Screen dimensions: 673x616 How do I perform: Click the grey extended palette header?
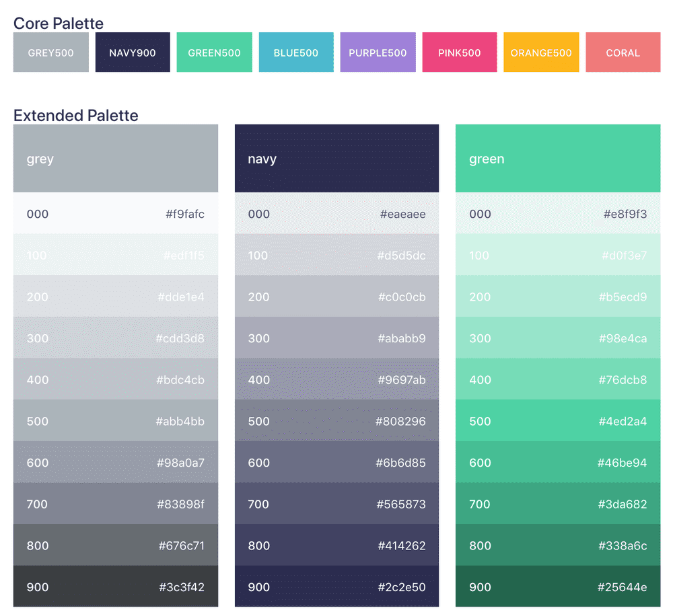(x=116, y=159)
